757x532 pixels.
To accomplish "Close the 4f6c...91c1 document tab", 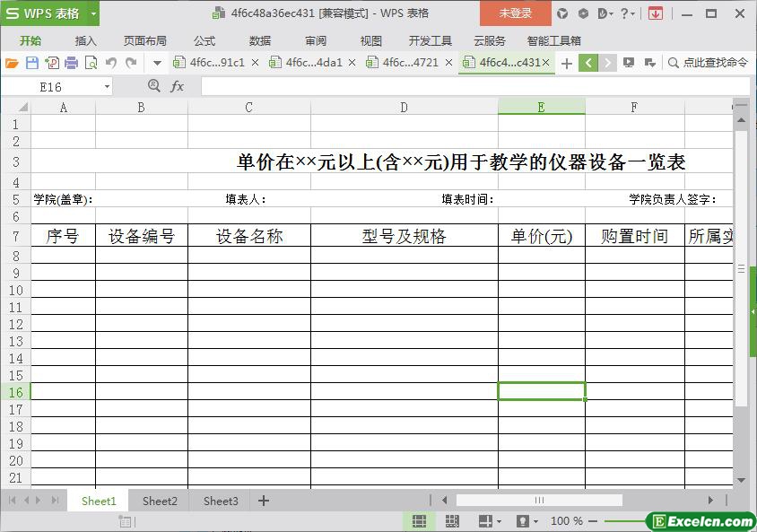I will pyautogui.click(x=255, y=62).
